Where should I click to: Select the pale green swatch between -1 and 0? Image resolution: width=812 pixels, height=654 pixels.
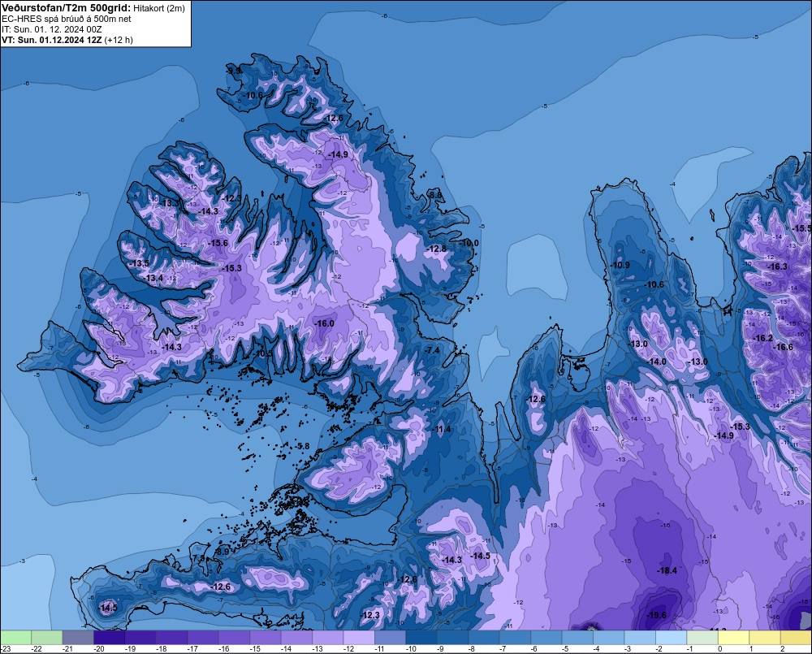coord(702,637)
